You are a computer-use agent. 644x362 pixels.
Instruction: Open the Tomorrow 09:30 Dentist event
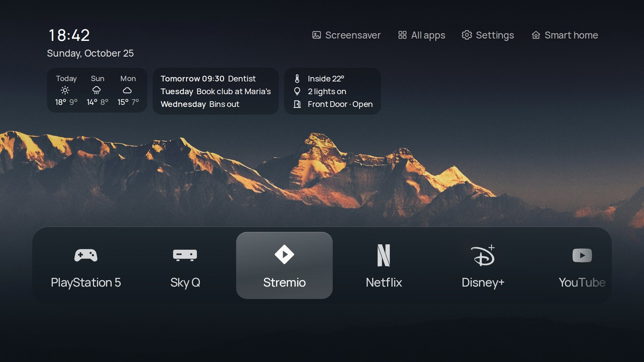tap(208, 79)
